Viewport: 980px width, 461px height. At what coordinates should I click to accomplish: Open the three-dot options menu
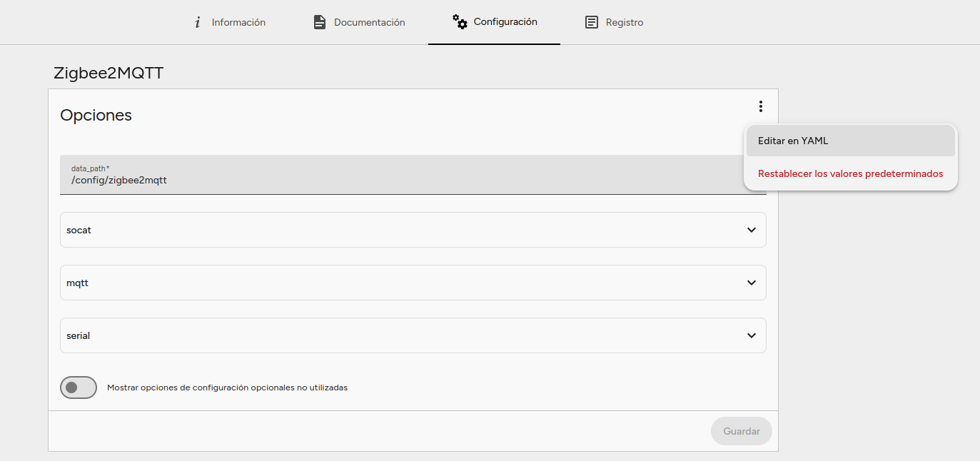click(x=760, y=106)
